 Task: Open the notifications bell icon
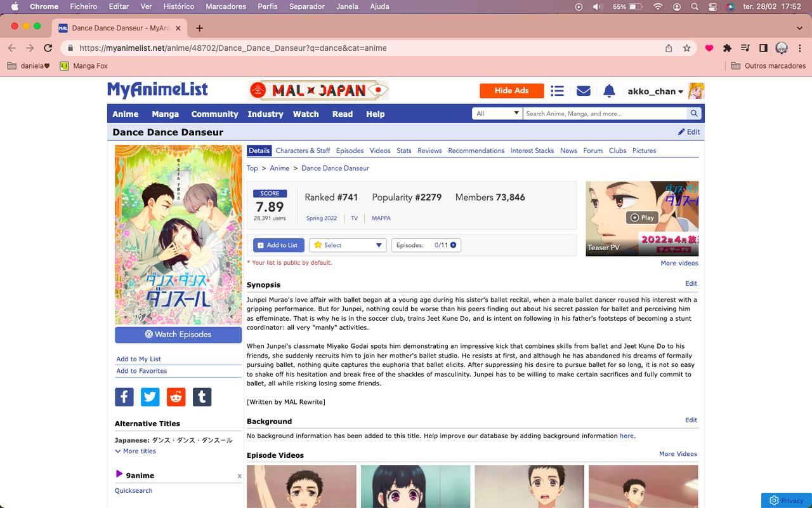tap(609, 91)
